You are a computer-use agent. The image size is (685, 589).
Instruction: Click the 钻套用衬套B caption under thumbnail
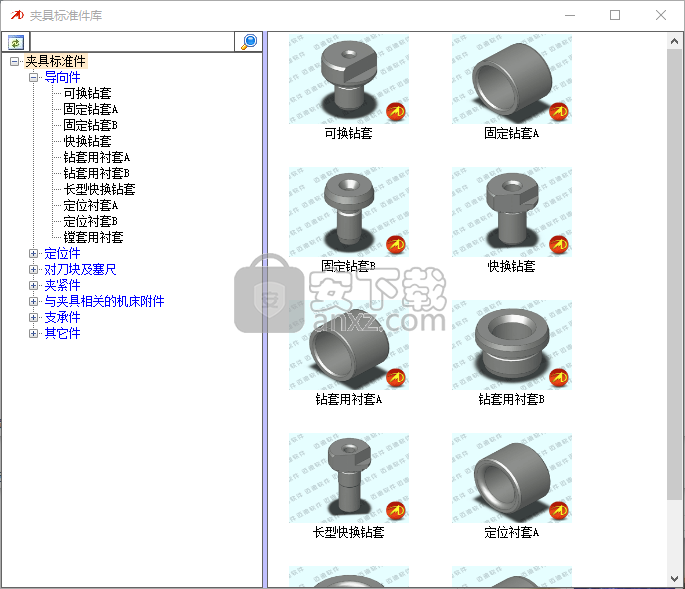click(x=512, y=399)
